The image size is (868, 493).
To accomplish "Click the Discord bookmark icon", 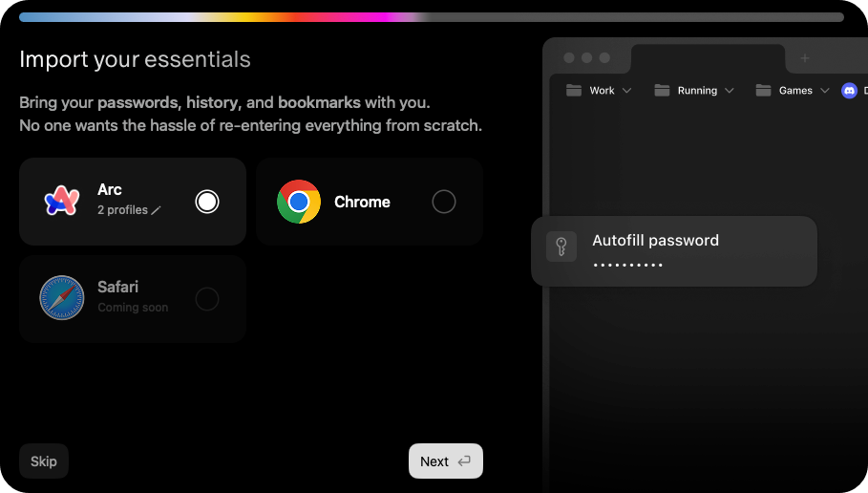I will pos(849,91).
